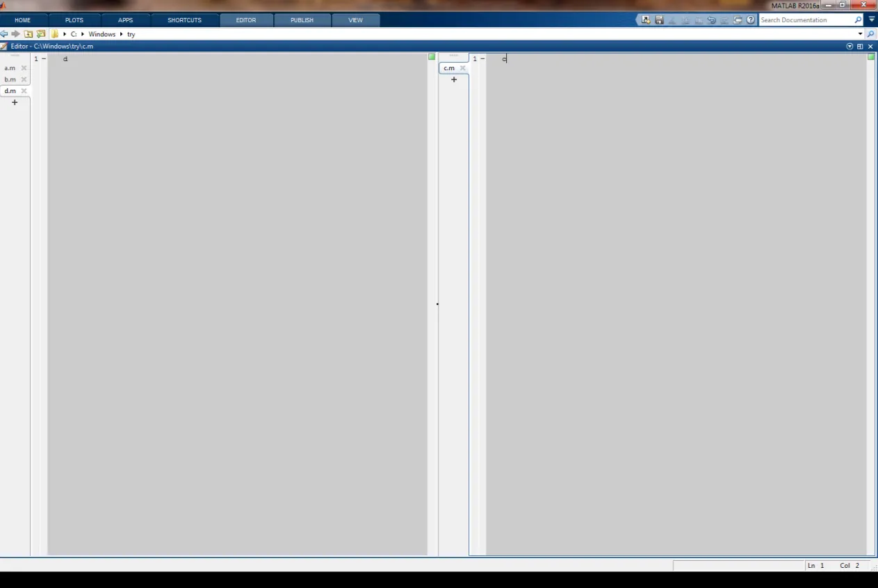878x588 pixels.
Task: Click the text 'd' in left editor
Action: click(x=65, y=58)
